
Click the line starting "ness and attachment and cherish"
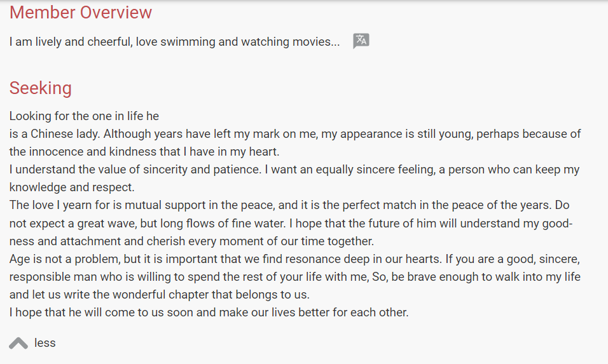[191, 241]
